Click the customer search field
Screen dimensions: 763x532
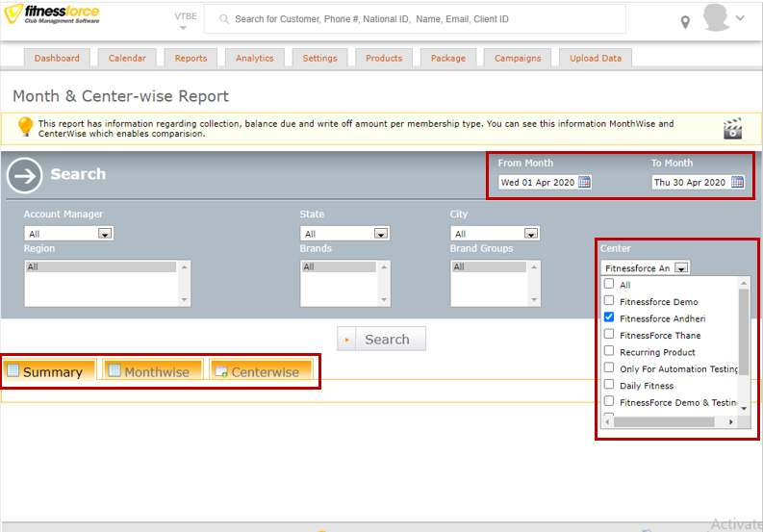[x=415, y=19]
